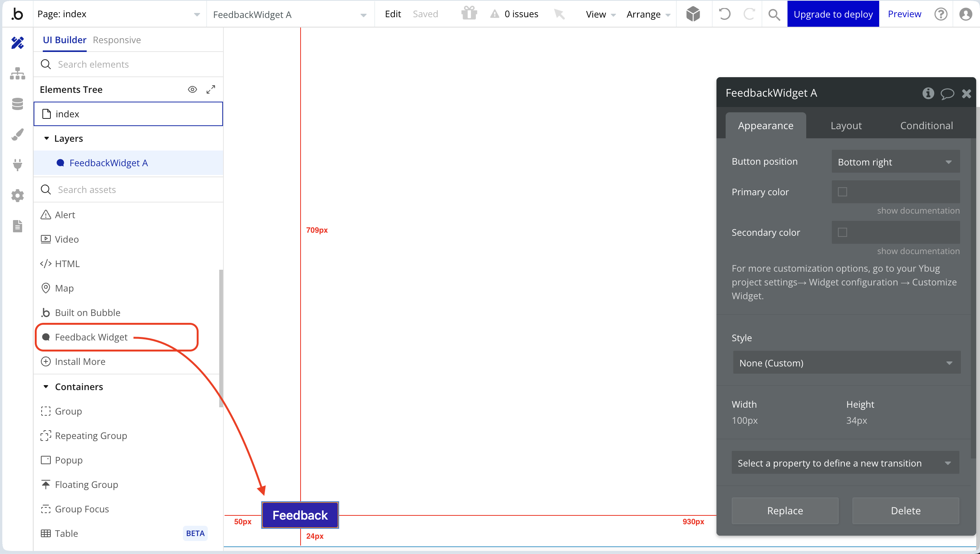The width and height of the screenshot is (980, 554).
Task: Show info for FeedbackWidget A
Action: pyautogui.click(x=928, y=93)
